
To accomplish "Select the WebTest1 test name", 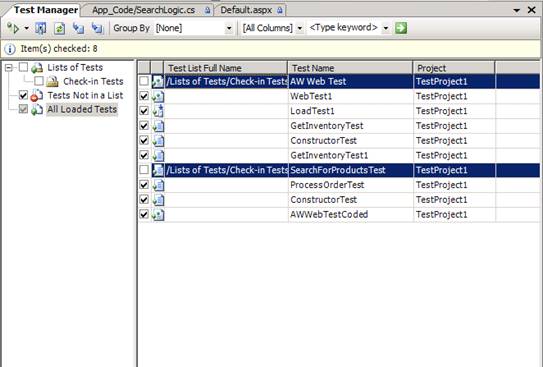I will click(311, 96).
